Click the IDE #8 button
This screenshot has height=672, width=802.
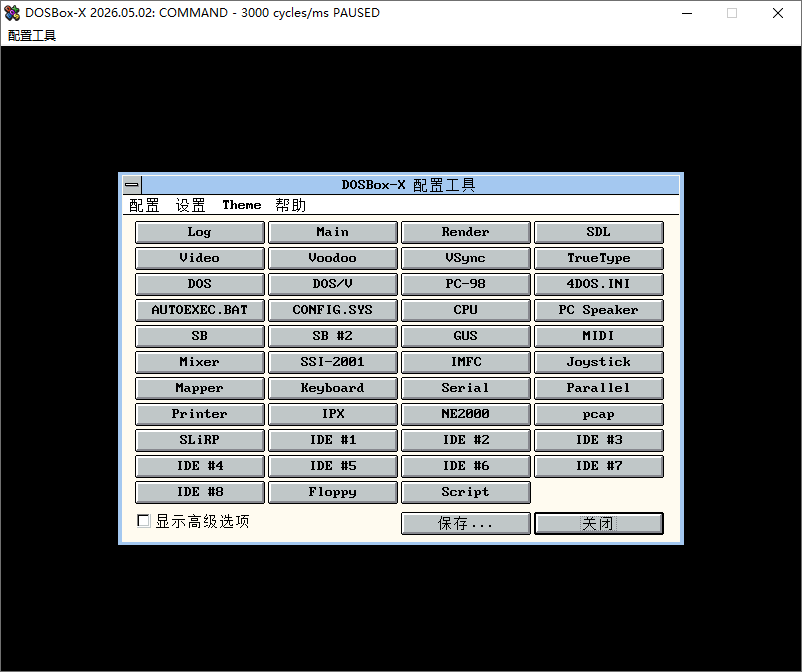pos(200,492)
